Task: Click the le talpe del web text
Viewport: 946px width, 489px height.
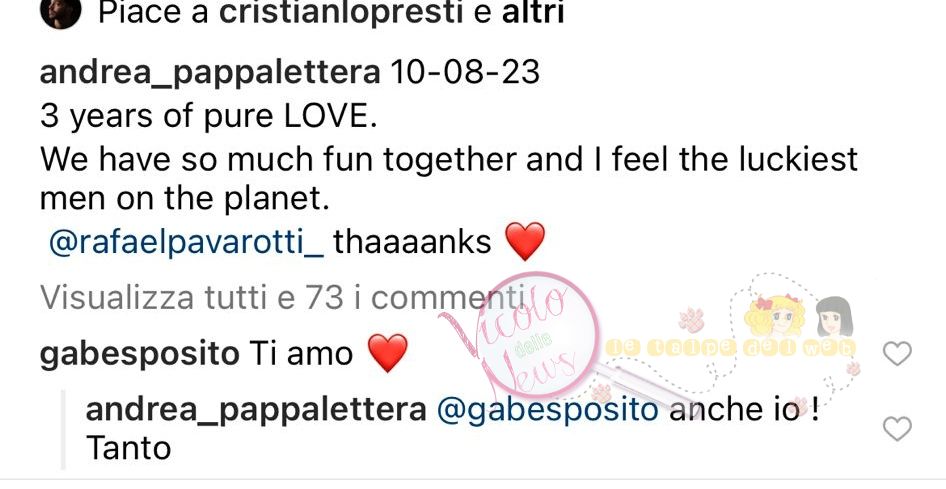Action: (x=730, y=347)
